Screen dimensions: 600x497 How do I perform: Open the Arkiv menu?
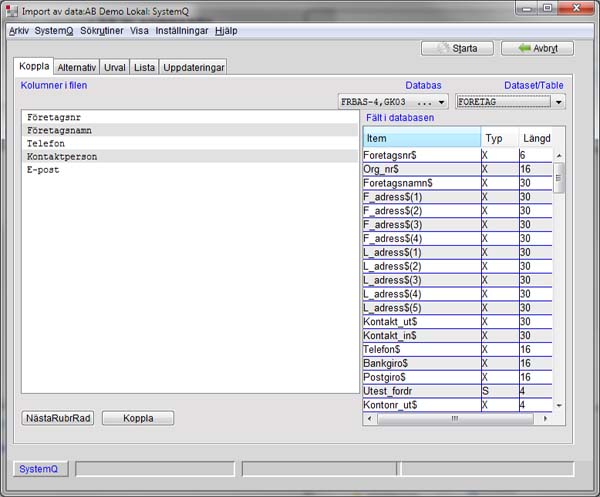pyautogui.click(x=19, y=30)
